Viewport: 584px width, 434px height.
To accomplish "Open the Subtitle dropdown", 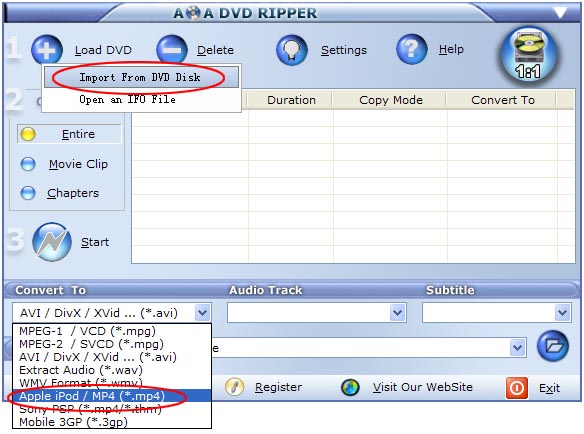I will coord(562,313).
